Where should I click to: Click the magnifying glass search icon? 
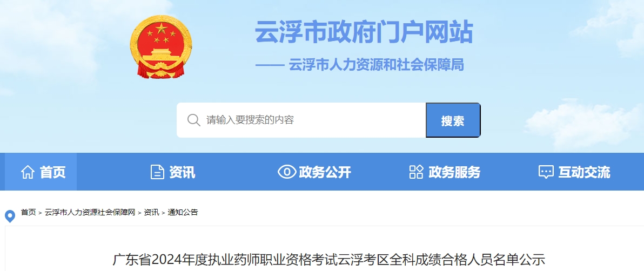click(193, 120)
